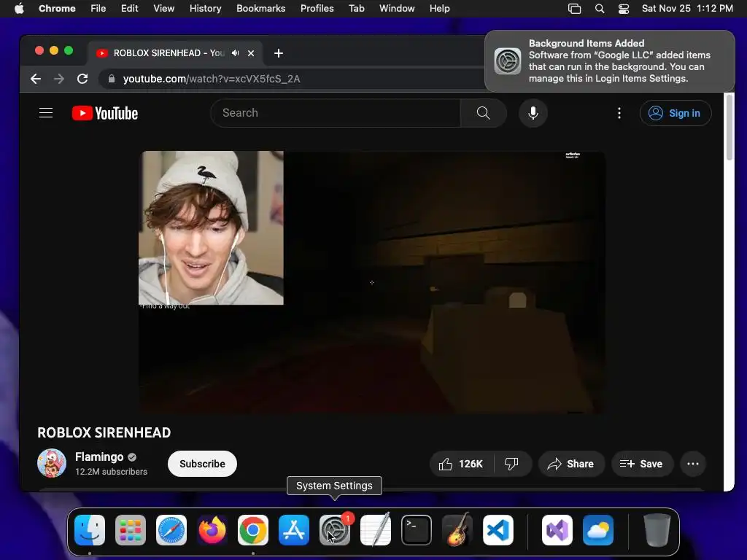Click the Sign in button
The height and width of the screenshot is (560, 747).
click(676, 113)
